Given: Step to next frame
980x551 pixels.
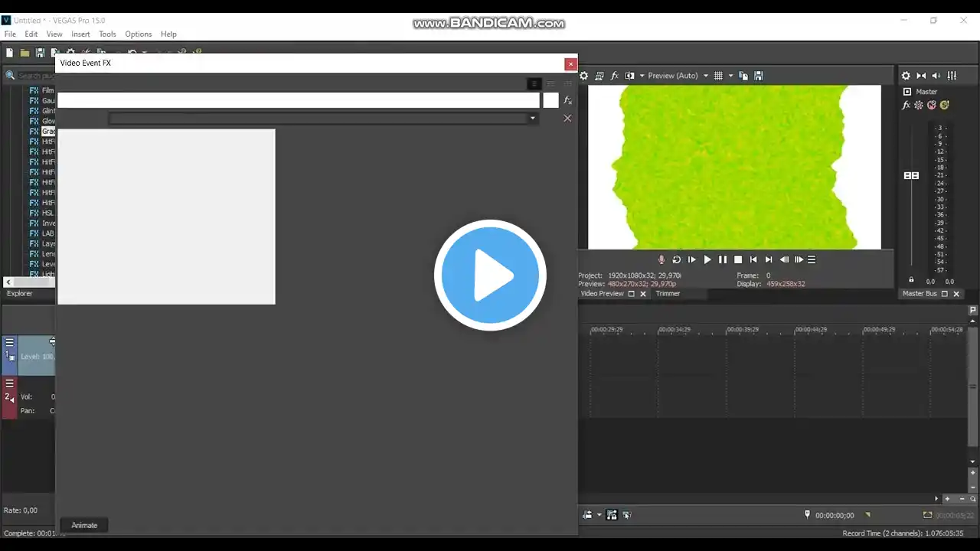Looking at the screenshot, I should pos(799,259).
